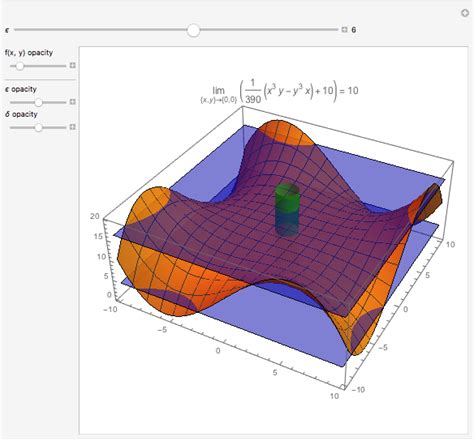Click the ε value 6 readout
This screenshot has height=441, width=474.
[x=354, y=30]
